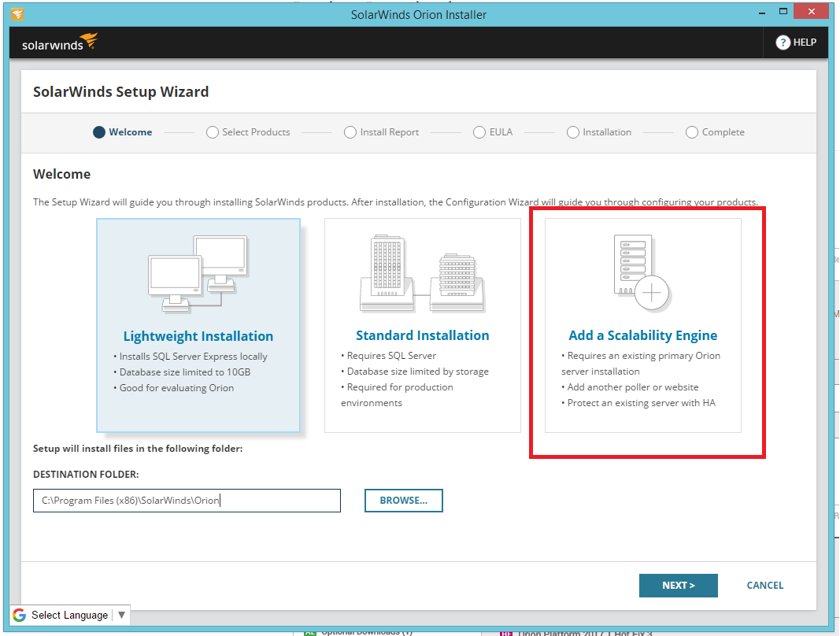Click 'Add another poller or website' text
Viewport: 840px width, 636px height.
coord(633,386)
